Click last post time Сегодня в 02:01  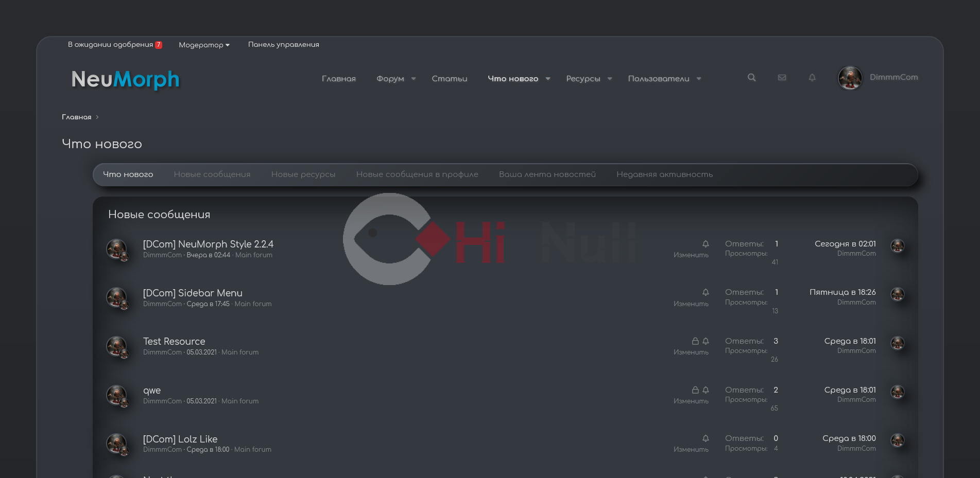point(845,244)
